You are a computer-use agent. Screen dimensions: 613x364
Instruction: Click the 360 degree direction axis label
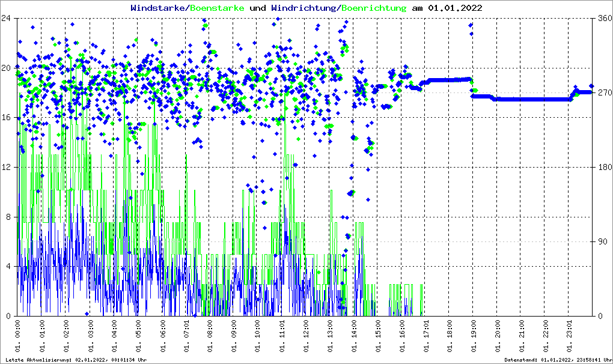click(603, 18)
